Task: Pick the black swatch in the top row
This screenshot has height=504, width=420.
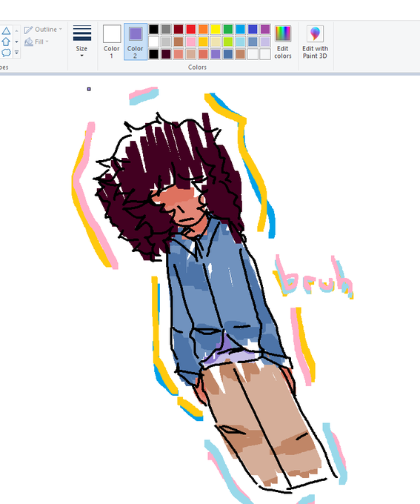Action: pos(153,29)
